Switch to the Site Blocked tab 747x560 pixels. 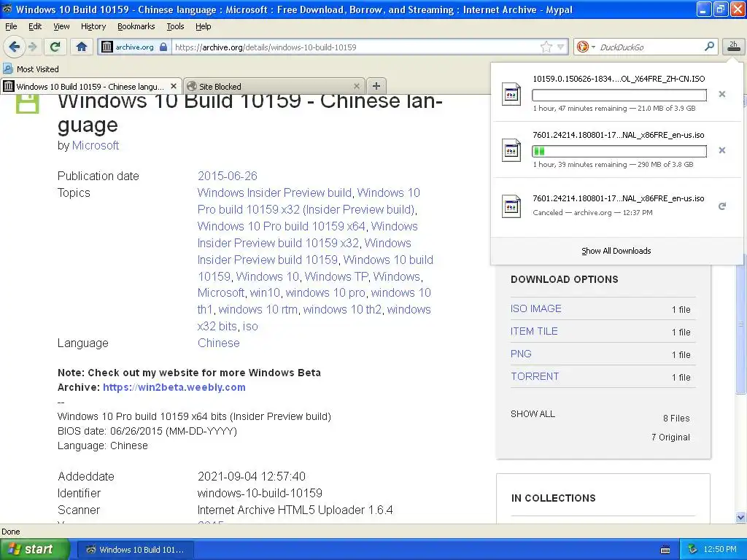click(x=274, y=86)
